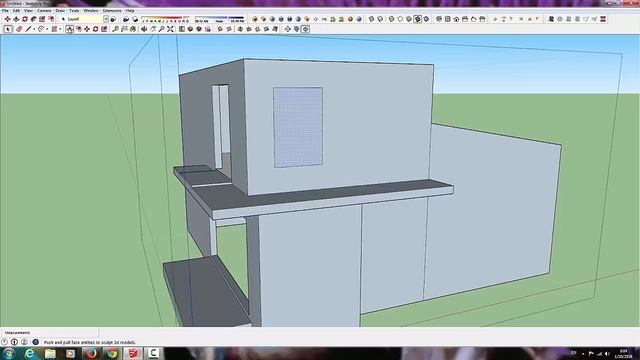Select the hatched window face on wall

[298, 127]
